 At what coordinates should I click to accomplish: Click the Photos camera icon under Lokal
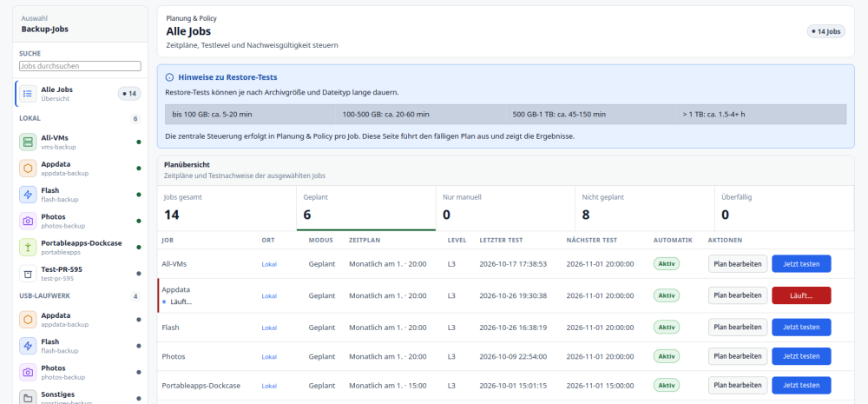(28, 222)
